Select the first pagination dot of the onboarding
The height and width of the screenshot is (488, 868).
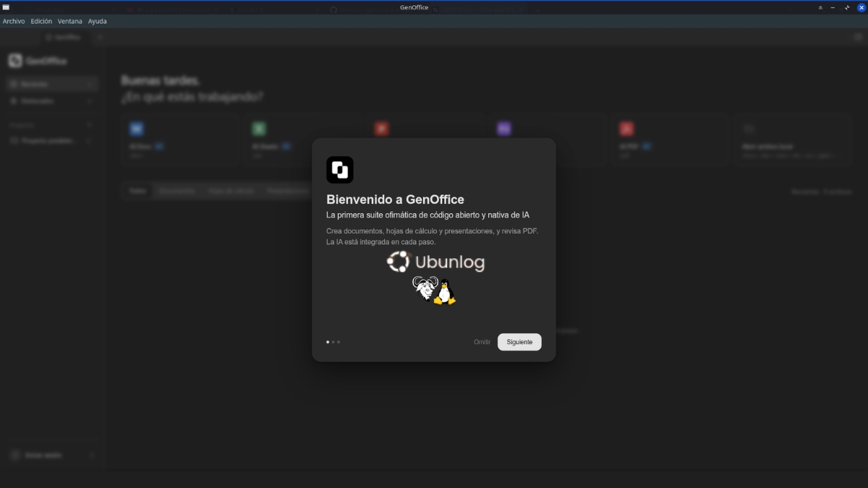tap(328, 342)
